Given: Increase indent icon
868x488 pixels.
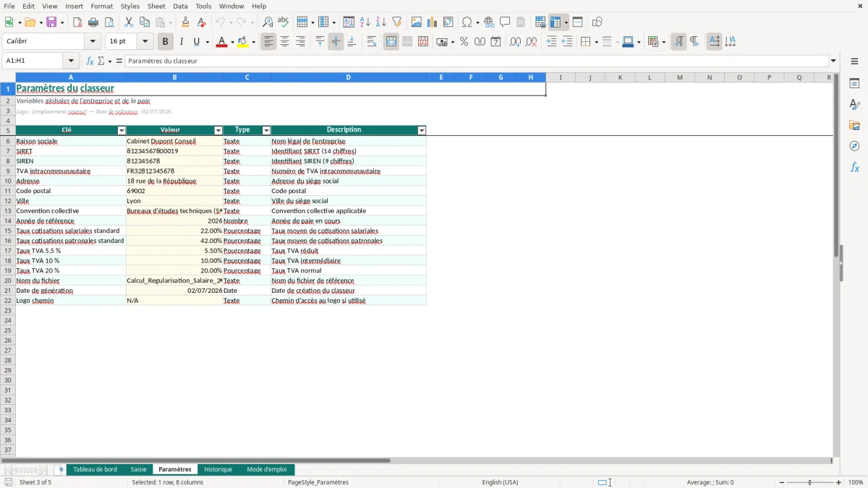Looking at the screenshot, I should pyautogui.click(x=551, y=42).
